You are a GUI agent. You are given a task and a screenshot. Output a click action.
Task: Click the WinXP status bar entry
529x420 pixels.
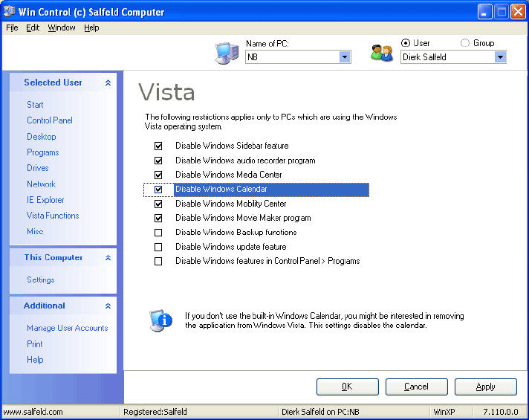tap(444, 412)
